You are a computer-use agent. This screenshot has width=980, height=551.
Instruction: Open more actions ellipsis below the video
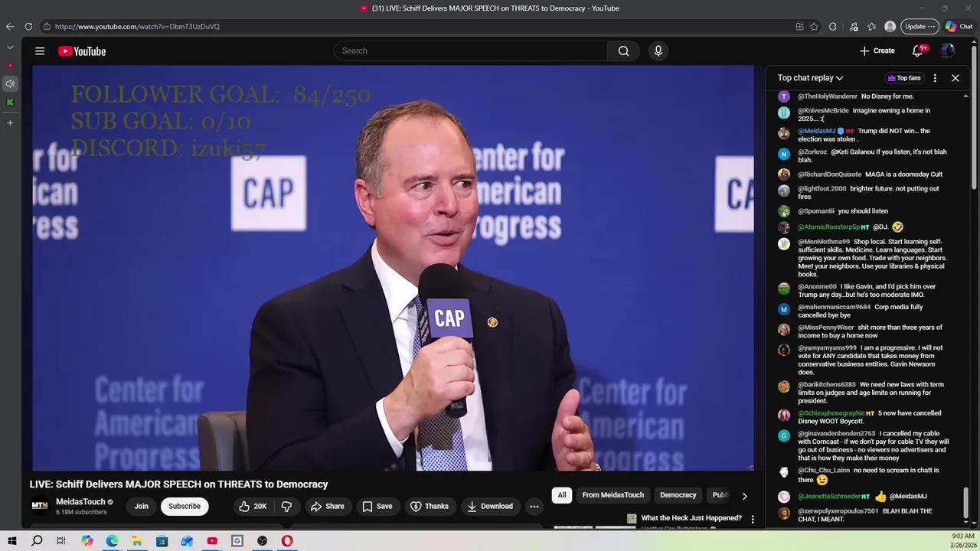pyautogui.click(x=534, y=506)
